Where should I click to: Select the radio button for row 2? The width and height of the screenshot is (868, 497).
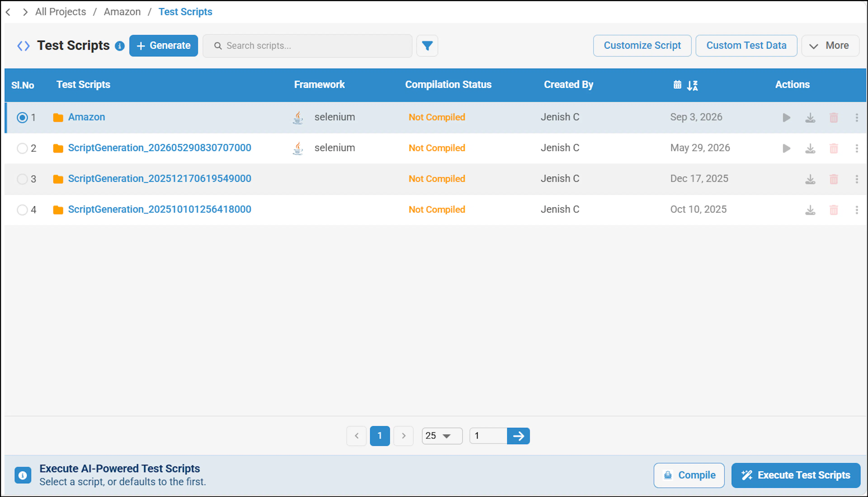22,148
